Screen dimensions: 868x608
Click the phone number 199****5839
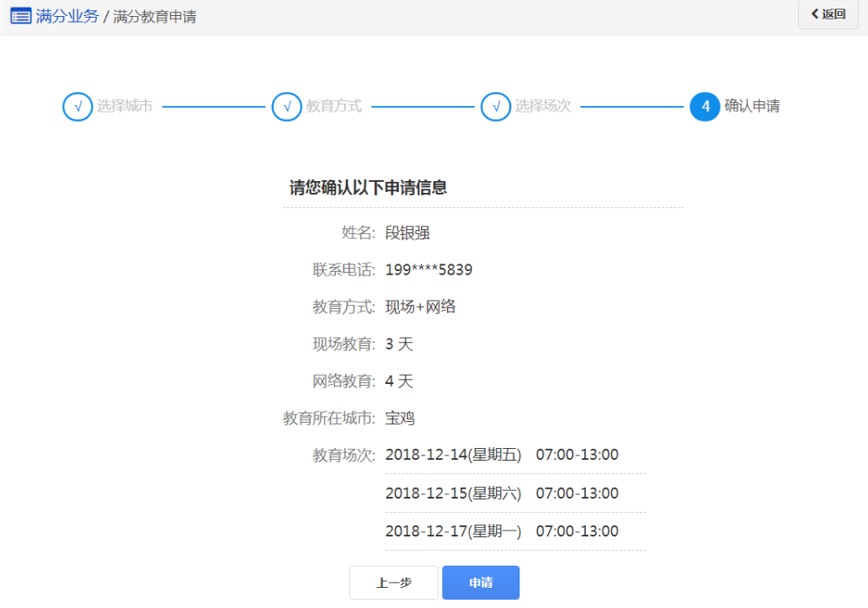click(x=429, y=270)
